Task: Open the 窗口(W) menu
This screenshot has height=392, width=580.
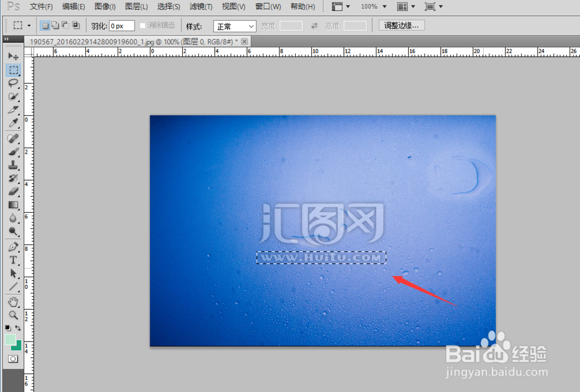Action: (268, 6)
